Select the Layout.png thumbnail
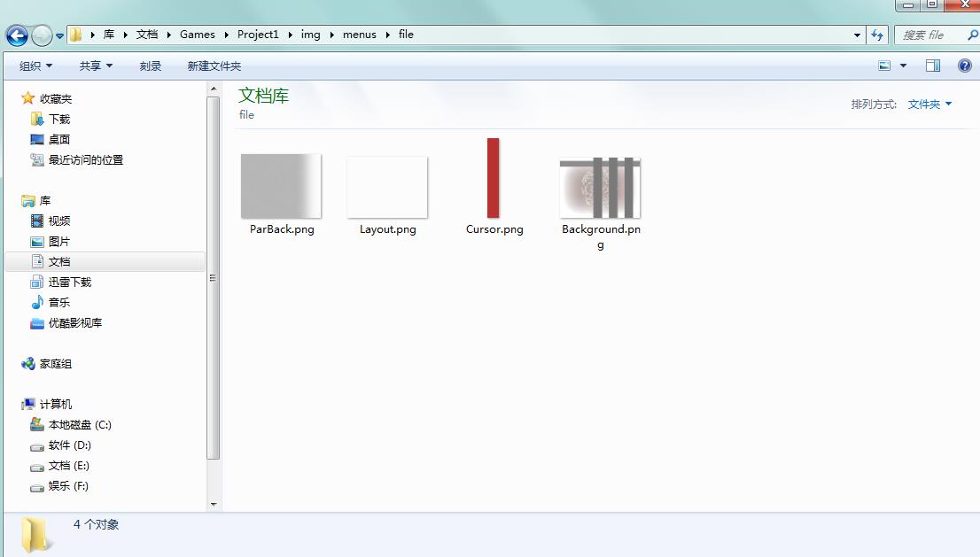This screenshot has height=557, width=980. pos(387,188)
